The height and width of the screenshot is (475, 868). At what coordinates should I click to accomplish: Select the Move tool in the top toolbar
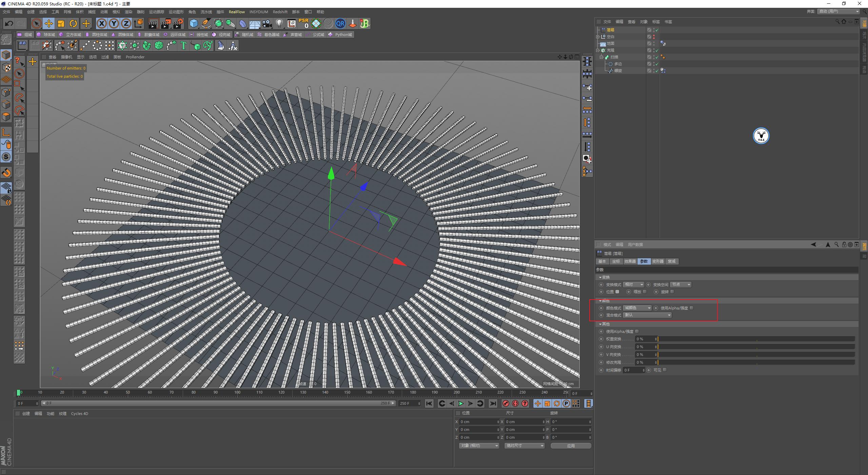[49, 23]
